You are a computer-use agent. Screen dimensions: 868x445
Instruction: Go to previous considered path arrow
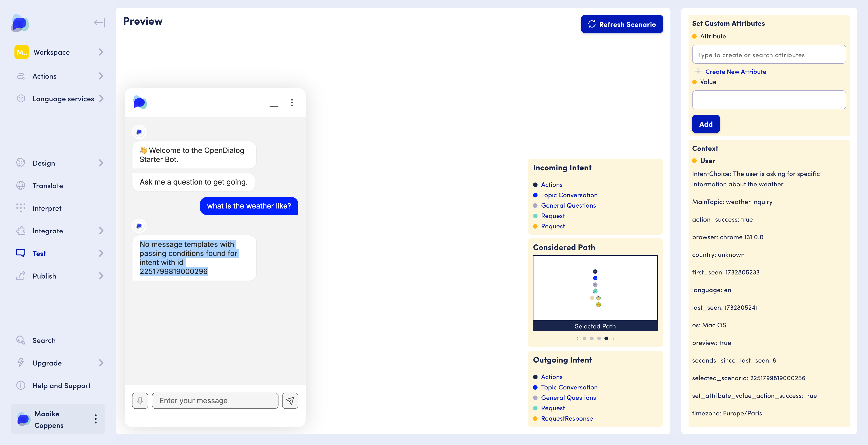(x=577, y=339)
